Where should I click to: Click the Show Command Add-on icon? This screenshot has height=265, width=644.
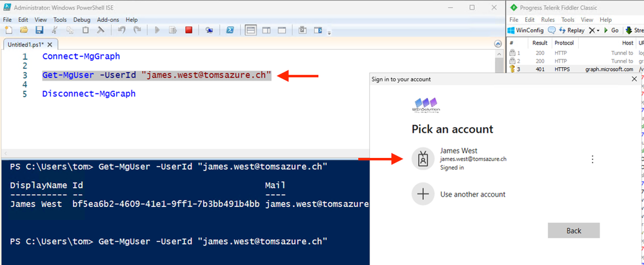pos(318,30)
